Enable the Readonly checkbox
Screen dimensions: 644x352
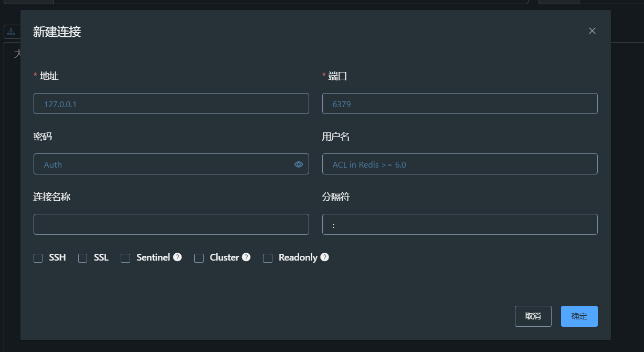(x=268, y=258)
